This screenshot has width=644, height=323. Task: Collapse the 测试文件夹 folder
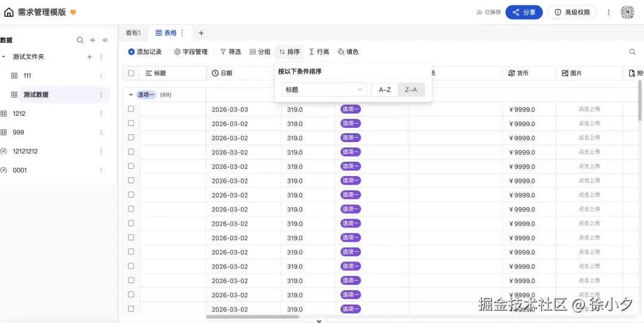(x=4, y=57)
